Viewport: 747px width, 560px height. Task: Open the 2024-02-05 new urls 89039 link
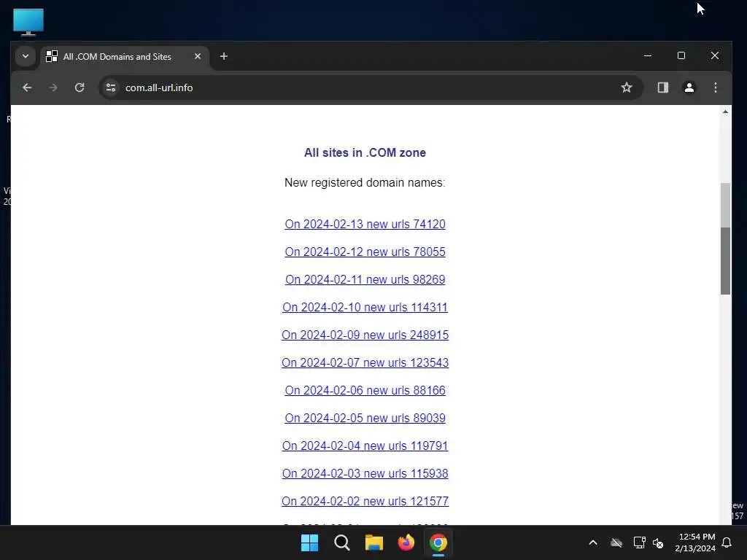[x=365, y=418]
